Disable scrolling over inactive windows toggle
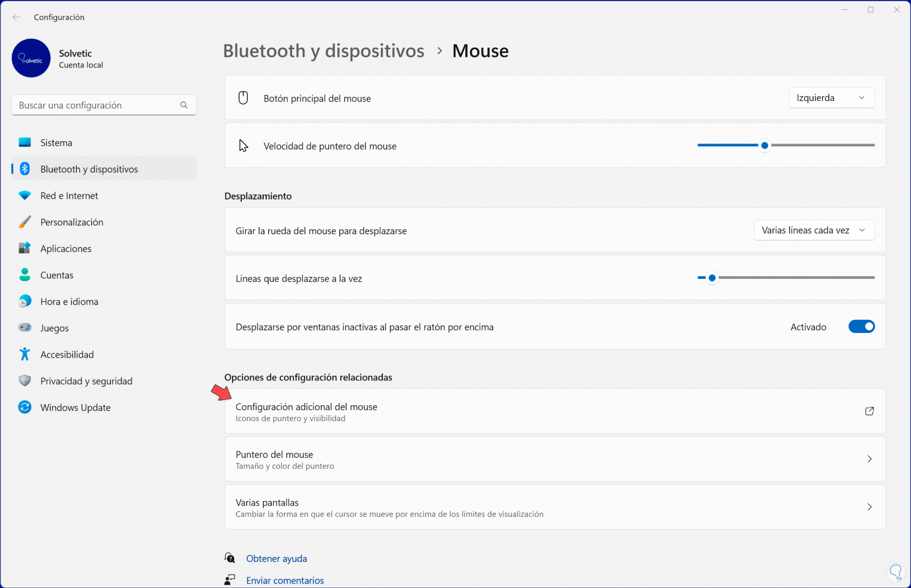This screenshot has height=588, width=911. tap(861, 327)
